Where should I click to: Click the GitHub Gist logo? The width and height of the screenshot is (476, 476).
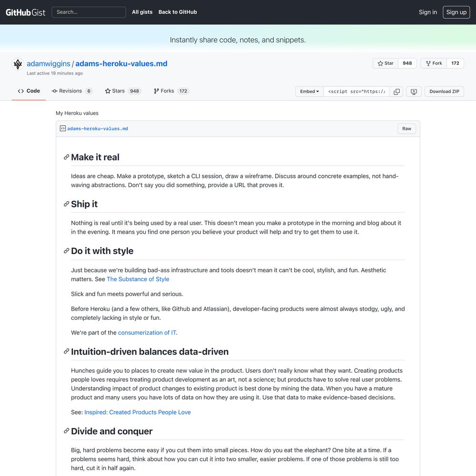[x=25, y=12]
